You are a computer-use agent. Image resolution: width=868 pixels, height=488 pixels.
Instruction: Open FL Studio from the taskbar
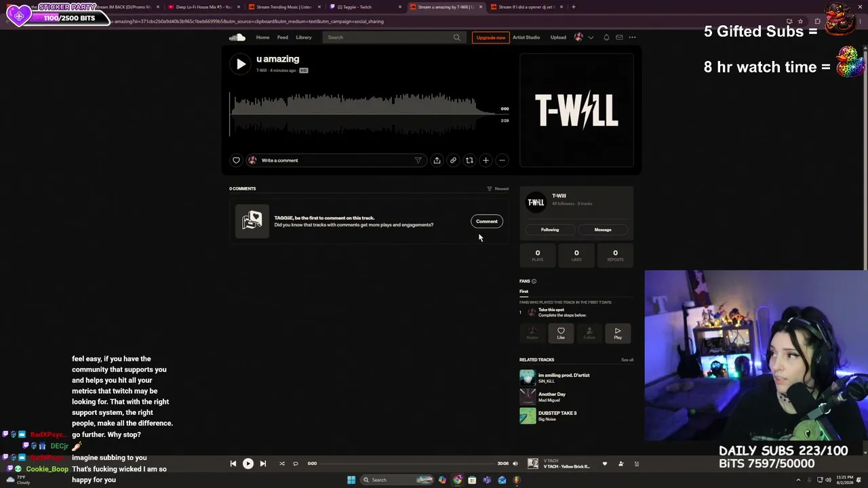[x=517, y=480]
